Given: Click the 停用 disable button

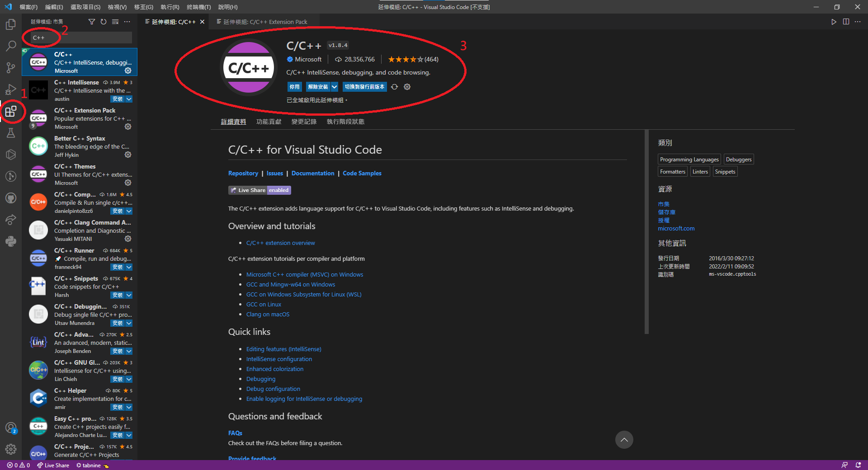Looking at the screenshot, I should click(294, 87).
